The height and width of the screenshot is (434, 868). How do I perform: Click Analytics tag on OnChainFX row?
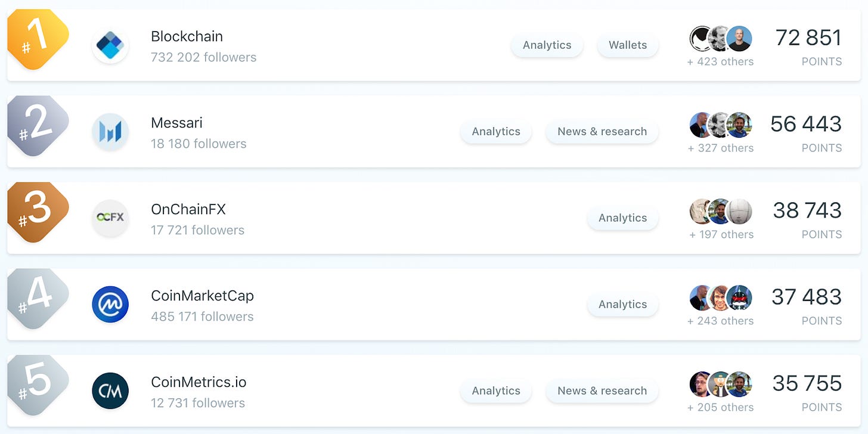622,218
